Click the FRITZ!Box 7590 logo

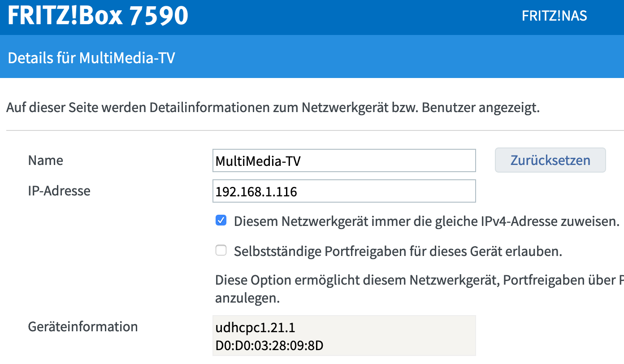tap(98, 15)
